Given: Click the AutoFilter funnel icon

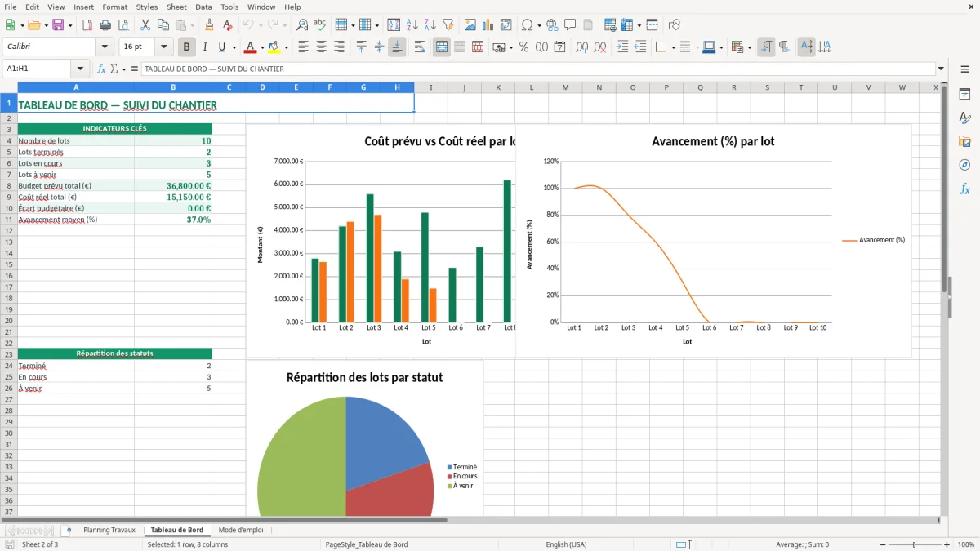Looking at the screenshot, I should pos(448,25).
